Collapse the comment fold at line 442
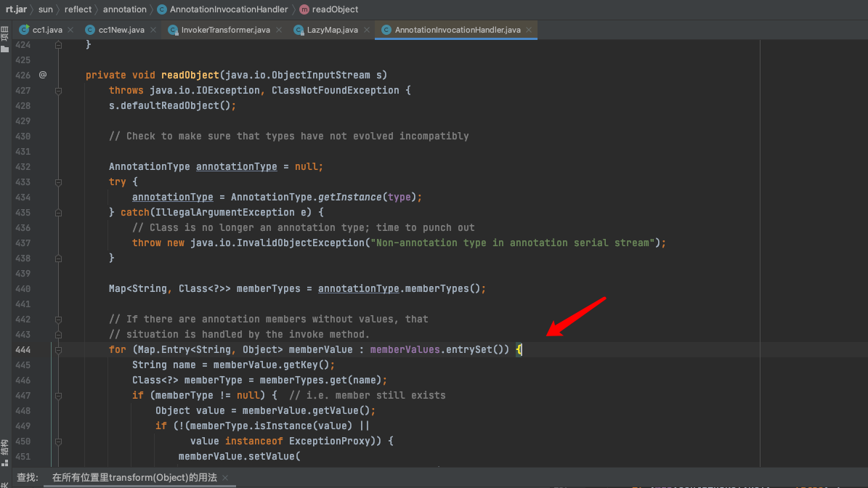This screenshot has height=488, width=868. [x=58, y=320]
